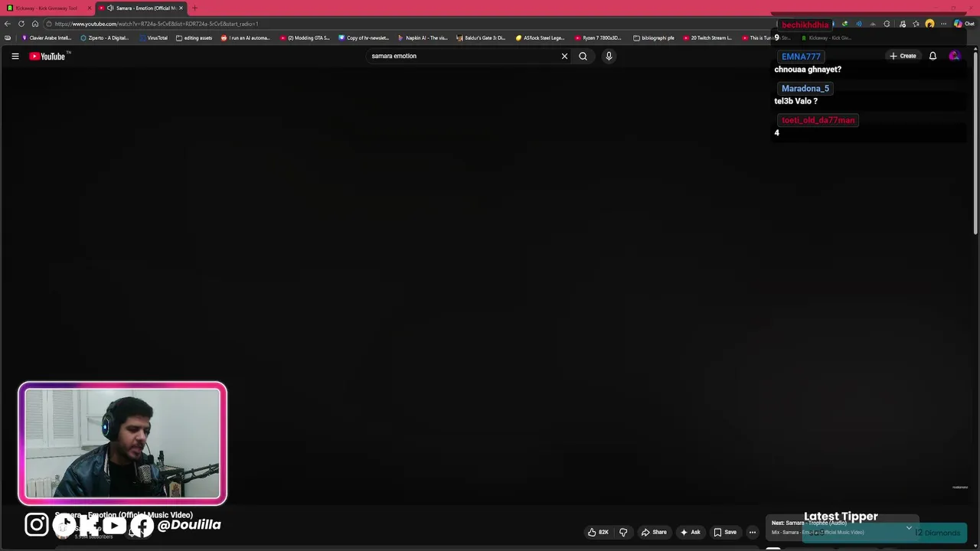Viewport: 980px width, 551px height.
Task: Click the browser home button
Action: (x=35, y=24)
